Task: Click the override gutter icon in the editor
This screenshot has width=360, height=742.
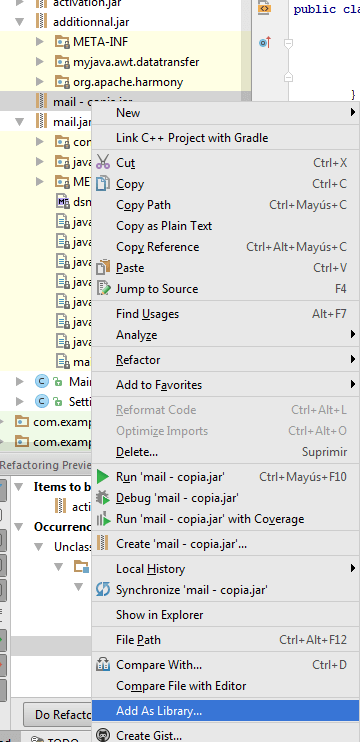Action: pos(265,43)
